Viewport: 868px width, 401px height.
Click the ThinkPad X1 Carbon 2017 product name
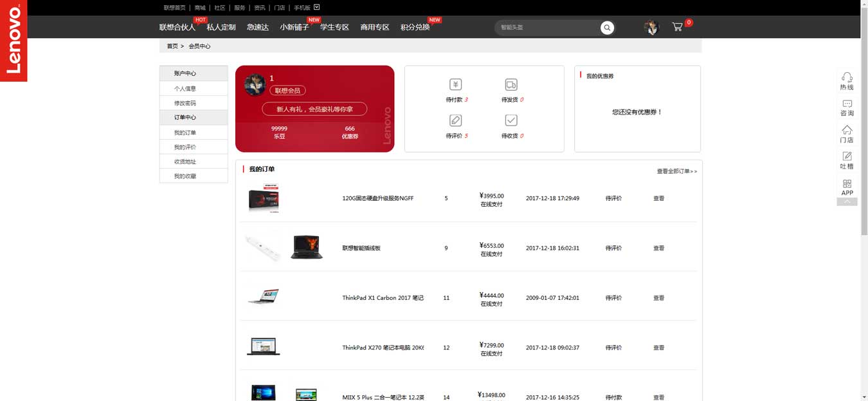(383, 298)
